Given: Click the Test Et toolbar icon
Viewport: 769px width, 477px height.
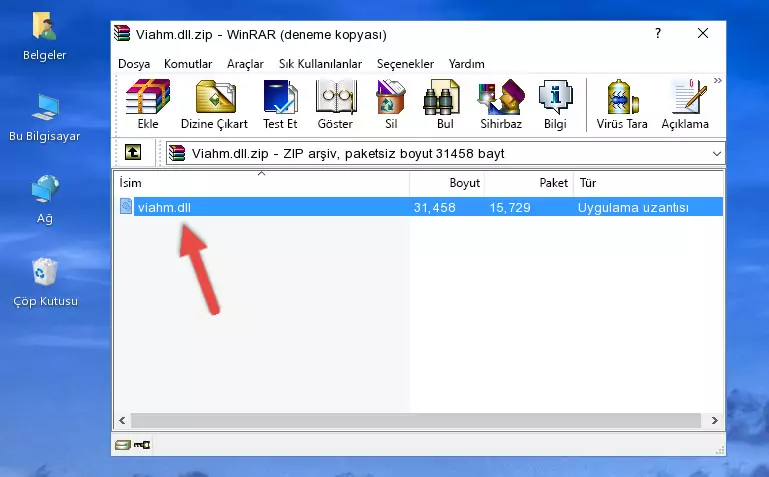Looking at the screenshot, I should pyautogui.click(x=280, y=104).
